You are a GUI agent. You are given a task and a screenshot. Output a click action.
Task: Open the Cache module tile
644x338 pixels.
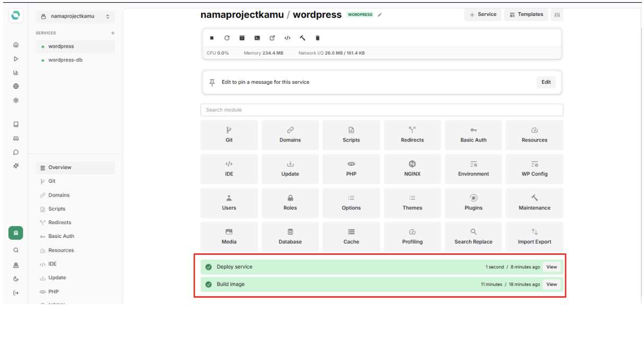coord(351,237)
